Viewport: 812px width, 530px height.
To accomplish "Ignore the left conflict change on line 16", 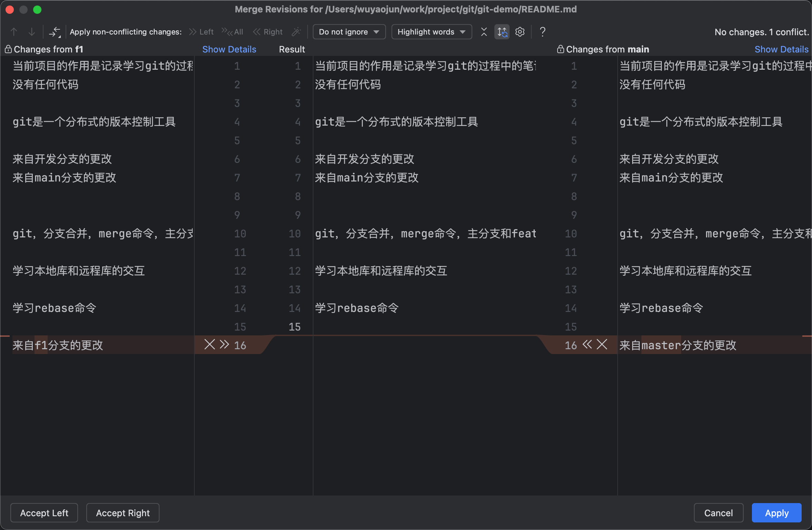I will 210,344.
